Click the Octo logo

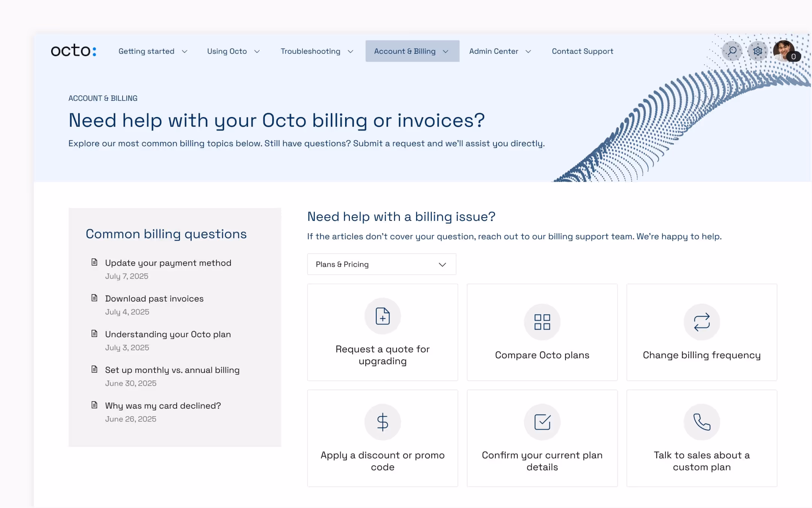click(x=74, y=50)
